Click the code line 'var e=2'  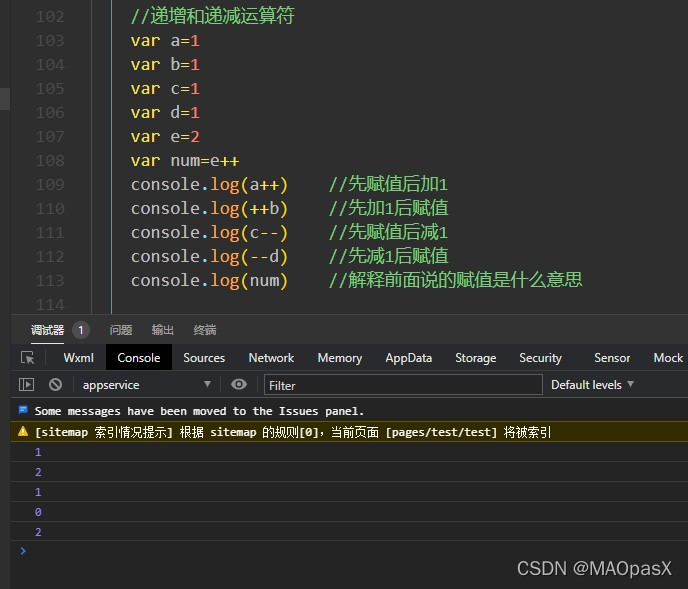click(x=165, y=136)
